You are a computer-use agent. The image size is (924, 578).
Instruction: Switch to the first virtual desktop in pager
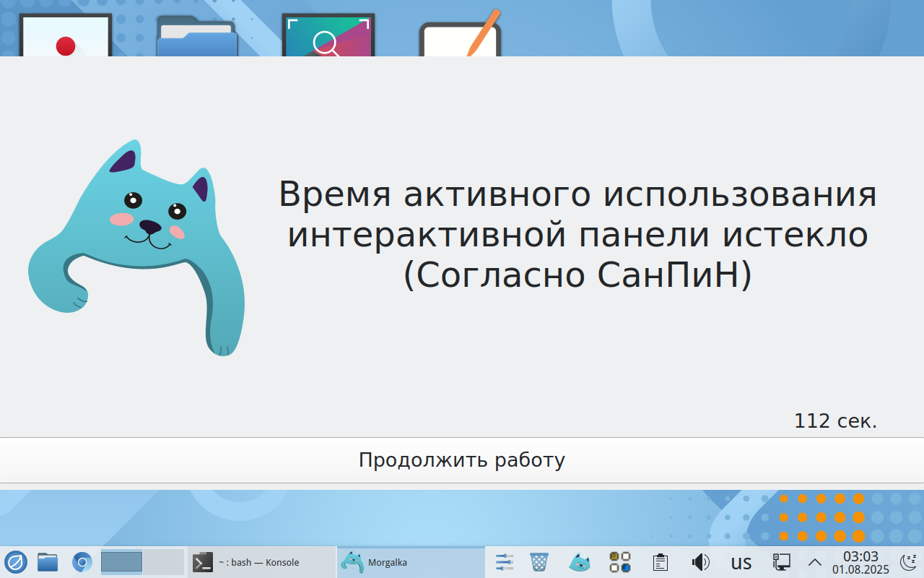click(x=121, y=561)
